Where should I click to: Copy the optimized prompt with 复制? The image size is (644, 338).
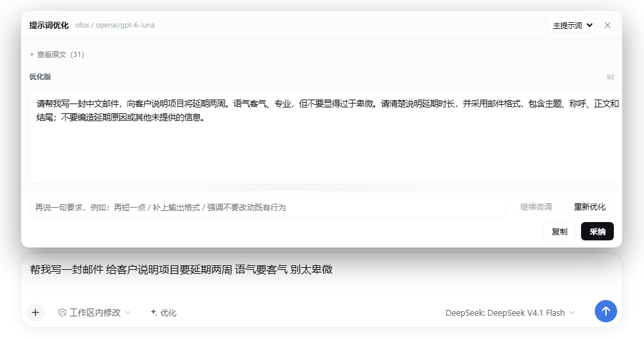click(x=559, y=231)
